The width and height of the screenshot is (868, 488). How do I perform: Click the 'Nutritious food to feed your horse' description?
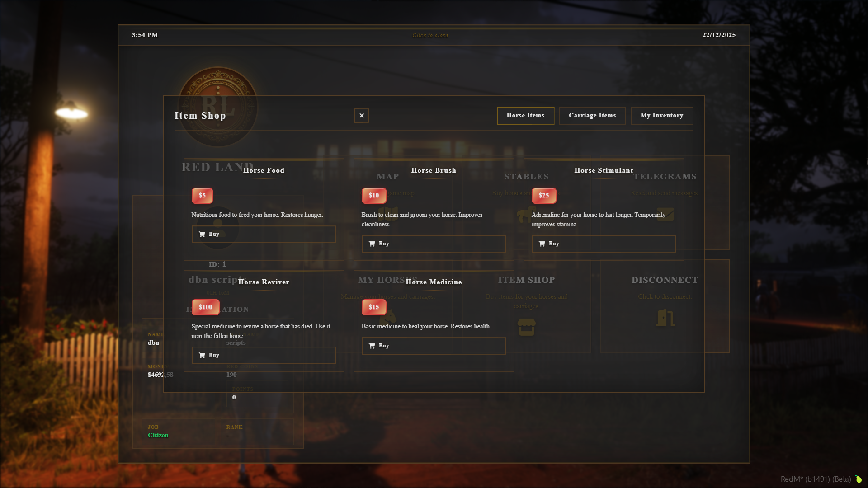tap(257, 215)
